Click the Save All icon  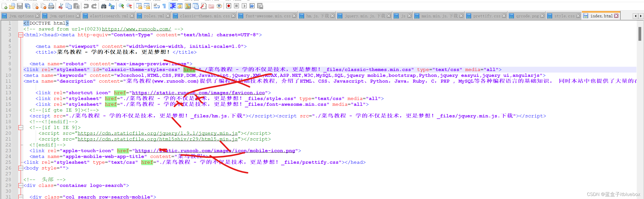(x=28, y=6)
